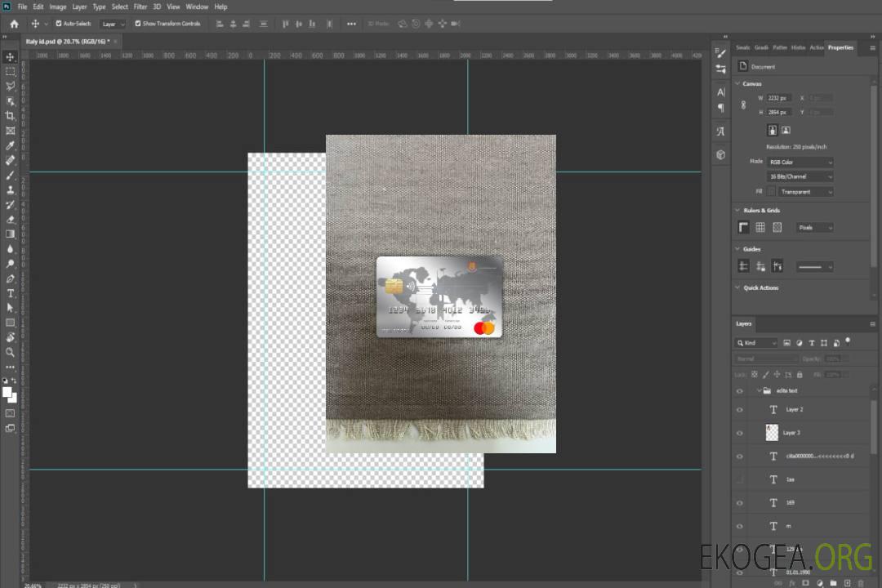Select the Eraser tool
The image size is (882, 588).
10,220
